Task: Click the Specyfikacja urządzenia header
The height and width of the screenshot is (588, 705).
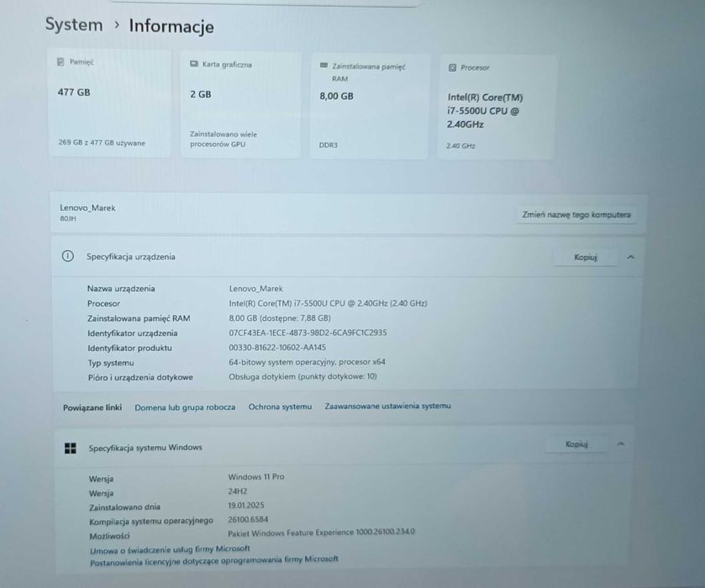Action: tap(131, 257)
